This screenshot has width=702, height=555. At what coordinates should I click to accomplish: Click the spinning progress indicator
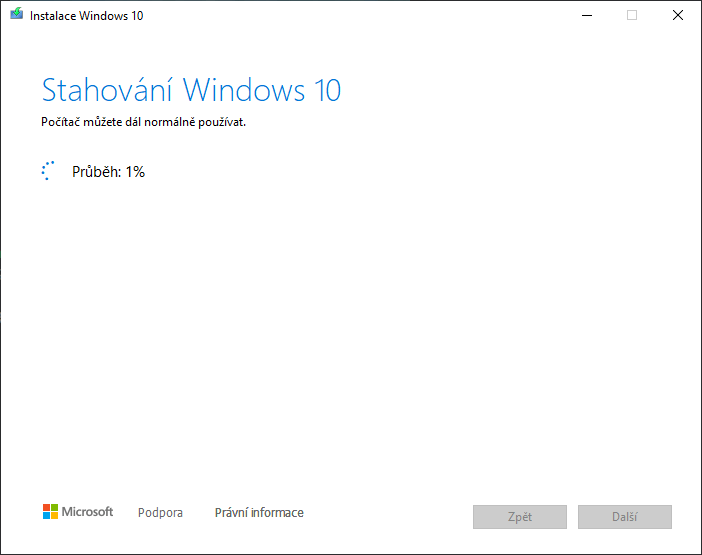point(47,171)
